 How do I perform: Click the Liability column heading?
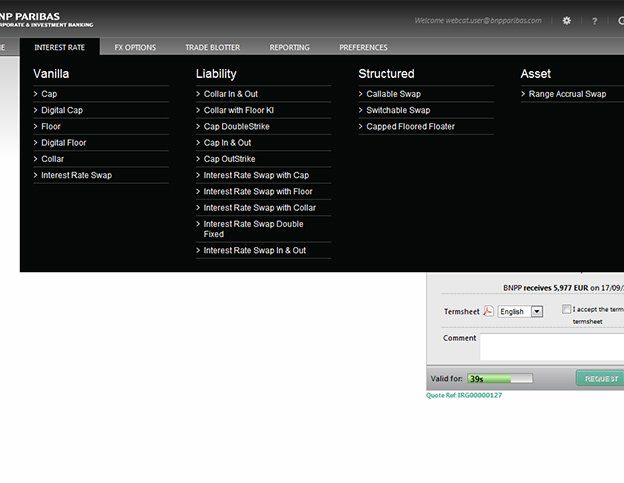(216, 74)
